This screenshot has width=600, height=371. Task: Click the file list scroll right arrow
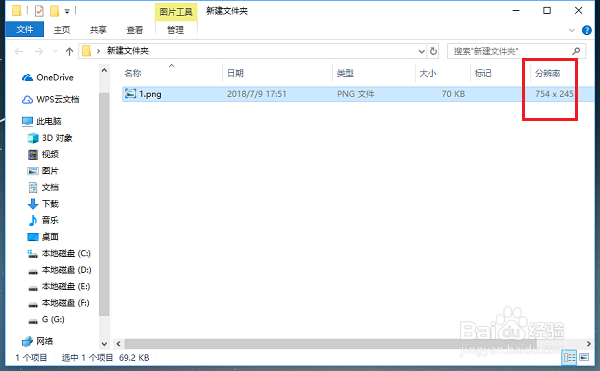589,343
